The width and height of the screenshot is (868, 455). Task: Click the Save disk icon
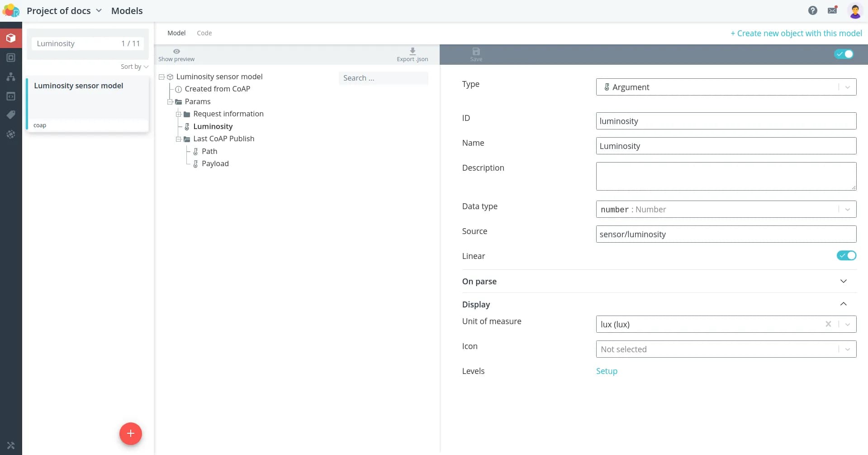[476, 52]
